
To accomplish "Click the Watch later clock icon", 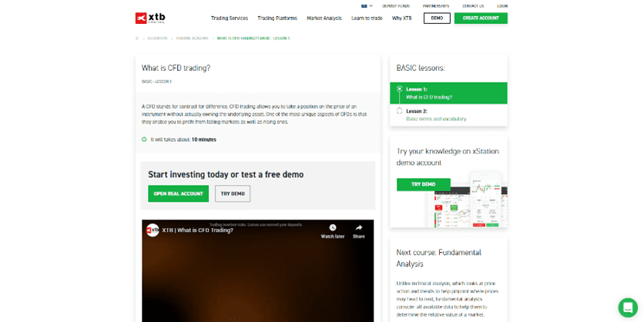I will coord(332,227).
